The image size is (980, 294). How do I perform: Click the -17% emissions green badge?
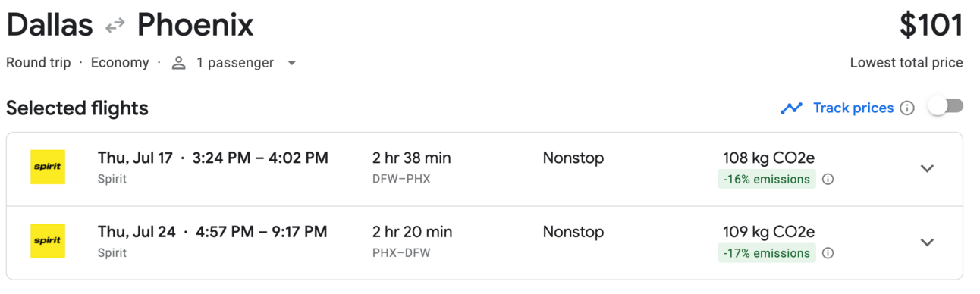(766, 253)
